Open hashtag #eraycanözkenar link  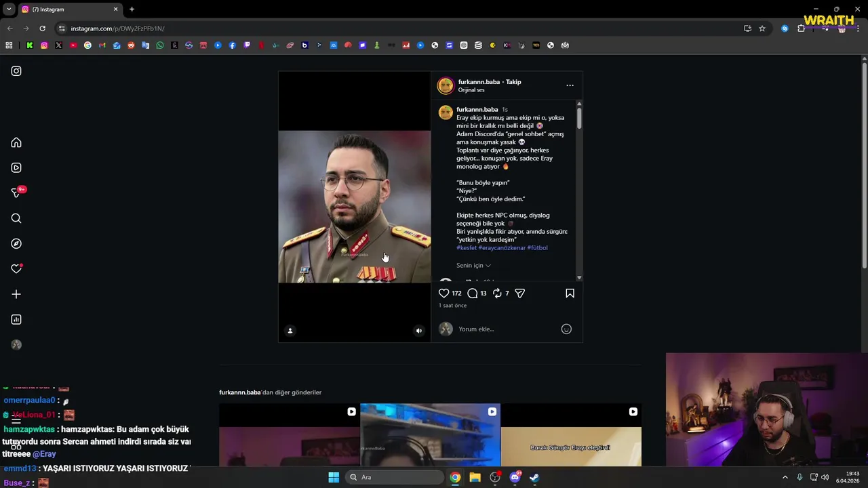(502, 248)
